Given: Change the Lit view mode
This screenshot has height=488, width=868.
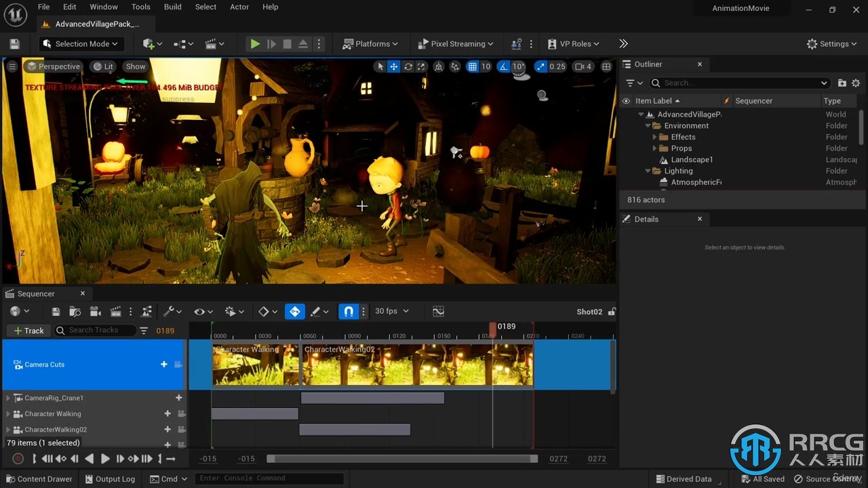Looking at the screenshot, I should (103, 66).
